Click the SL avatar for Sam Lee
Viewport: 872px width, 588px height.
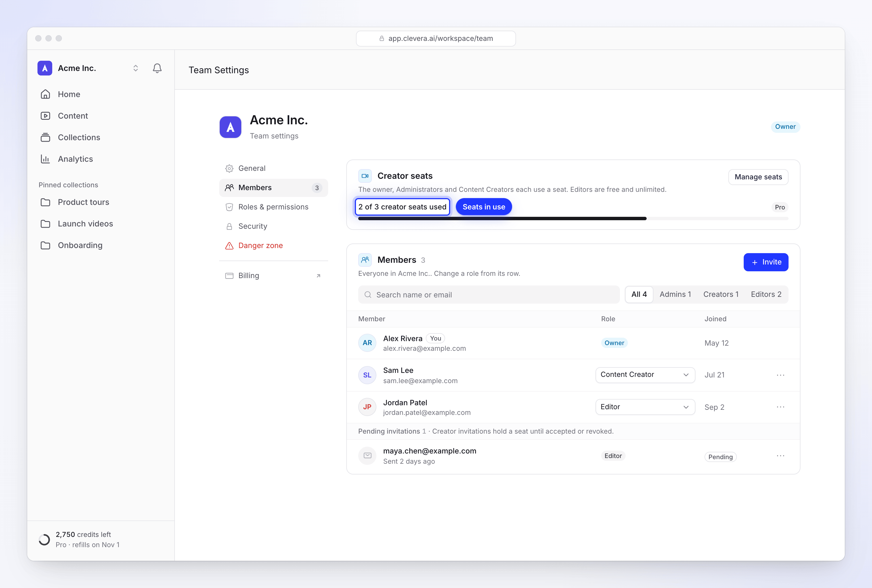367,375
